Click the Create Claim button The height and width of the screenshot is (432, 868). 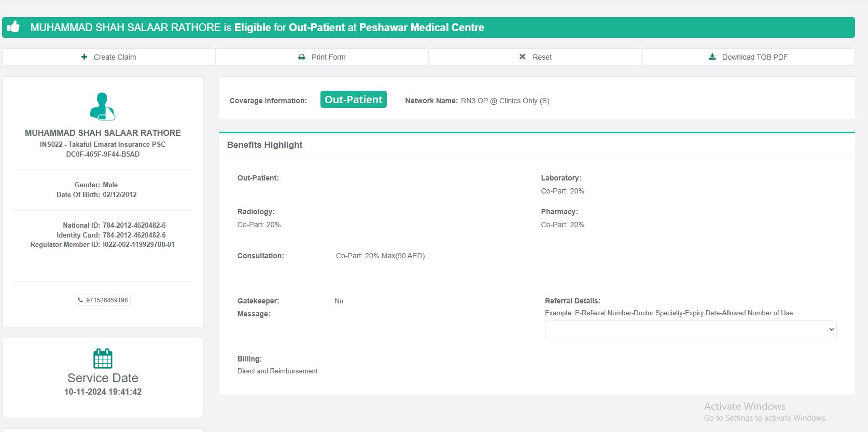[109, 57]
